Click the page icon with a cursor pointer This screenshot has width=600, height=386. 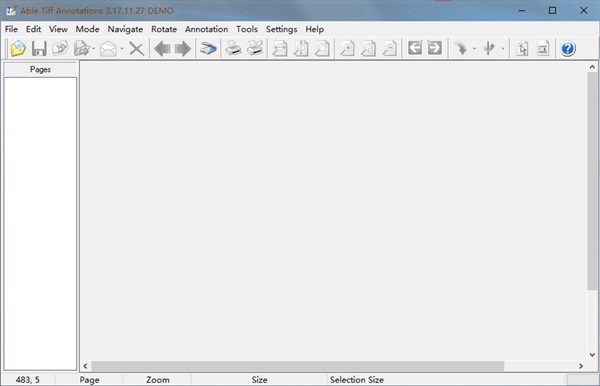(x=522, y=49)
